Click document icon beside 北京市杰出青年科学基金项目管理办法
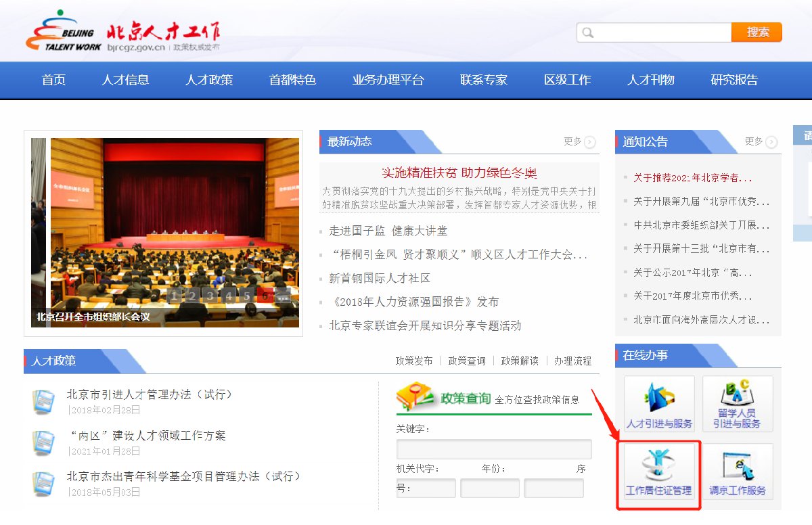 (x=44, y=483)
